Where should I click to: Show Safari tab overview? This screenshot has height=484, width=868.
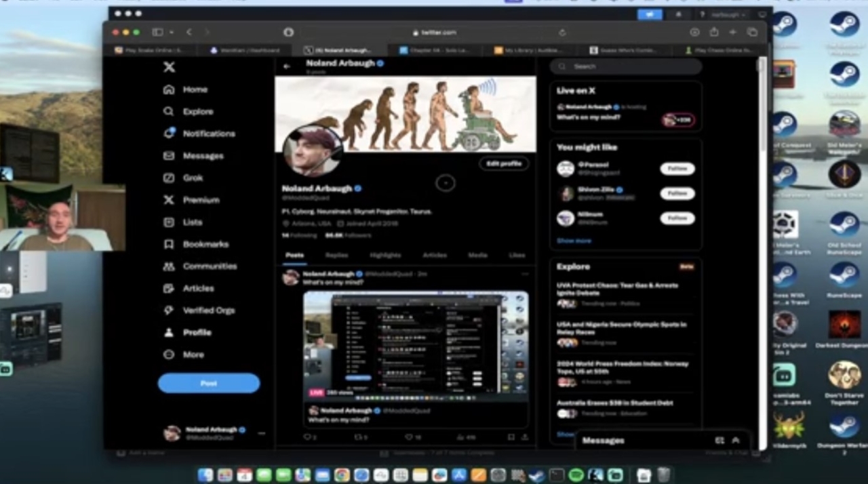tap(752, 32)
